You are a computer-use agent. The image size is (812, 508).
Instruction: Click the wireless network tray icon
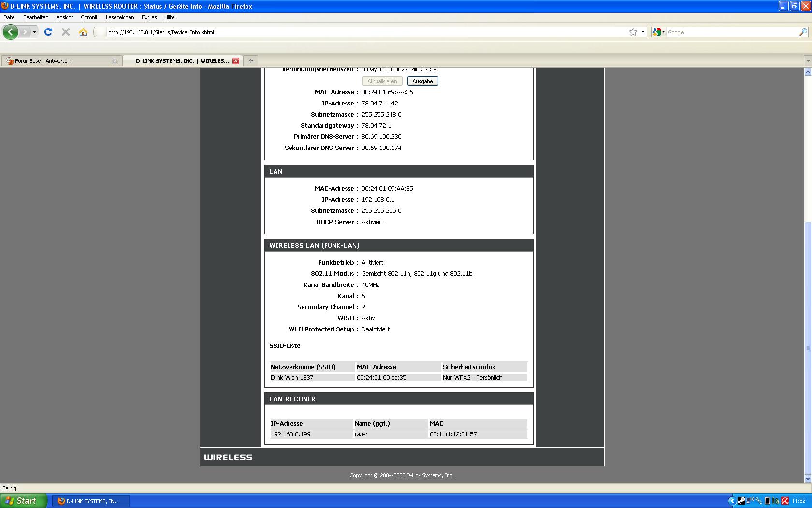point(750,500)
